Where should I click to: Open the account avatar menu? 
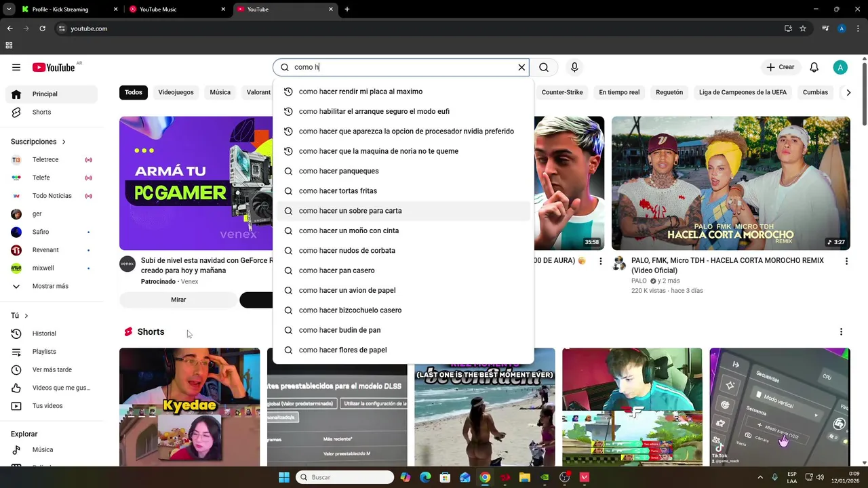(x=840, y=67)
